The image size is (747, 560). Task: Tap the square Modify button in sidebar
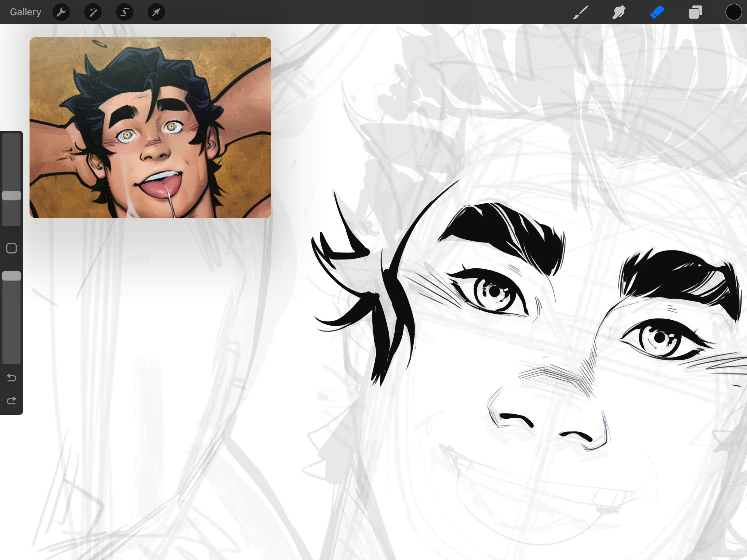click(11, 248)
